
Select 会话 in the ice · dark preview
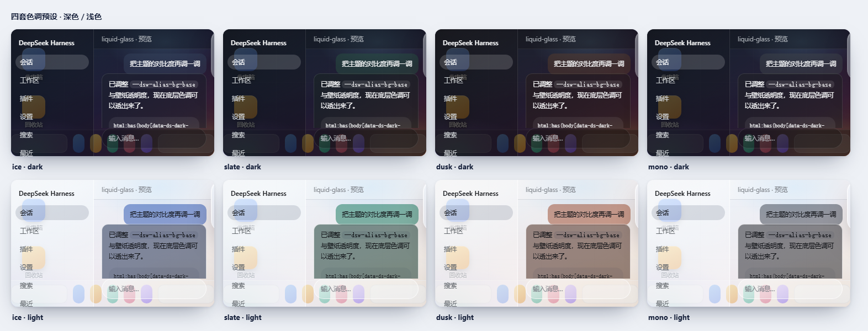(x=52, y=62)
